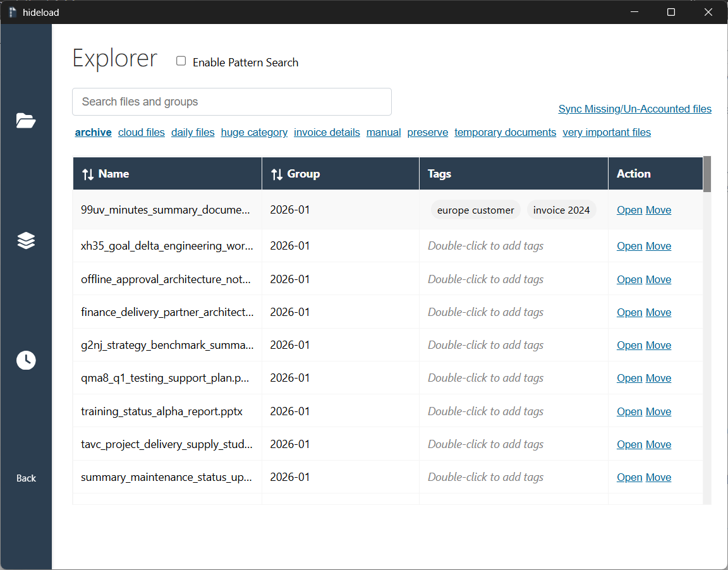Switch to the 'invoice details' group
Screen dimensions: 728x570
click(x=327, y=132)
